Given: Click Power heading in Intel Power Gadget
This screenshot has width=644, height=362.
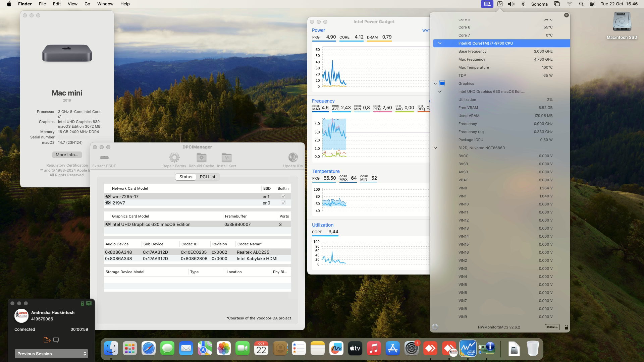Looking at the screenshot, I should point(318,30).
